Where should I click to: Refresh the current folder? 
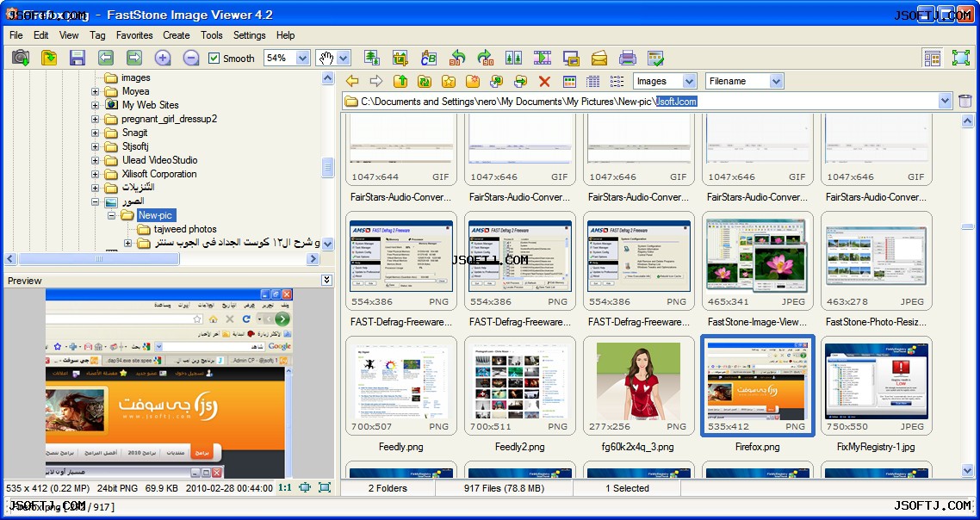tap(425, 81)
